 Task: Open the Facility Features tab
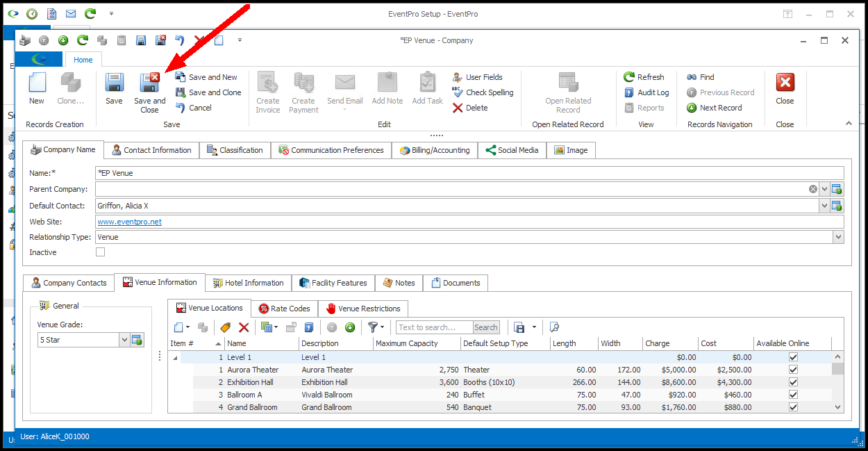[333, 283]
